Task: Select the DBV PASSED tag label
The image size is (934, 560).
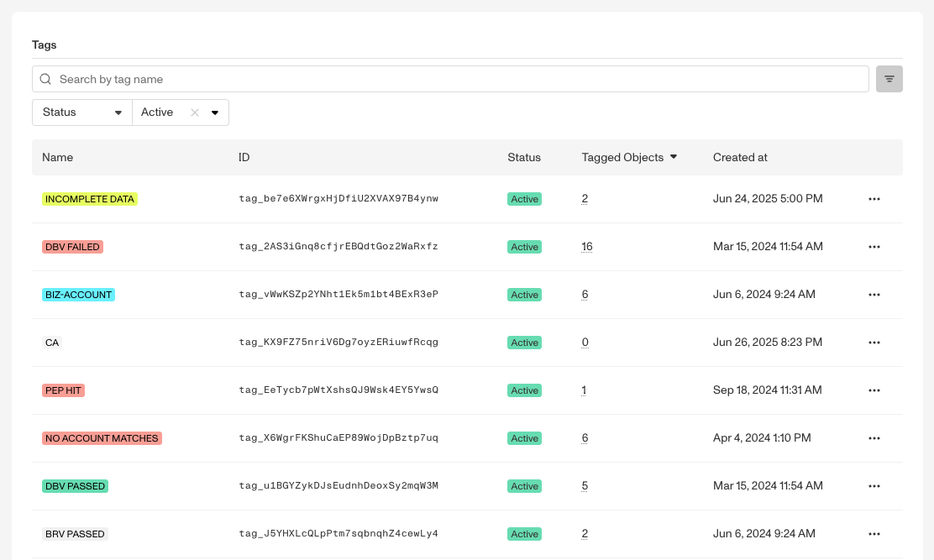Action: click(x=75, y=486)
